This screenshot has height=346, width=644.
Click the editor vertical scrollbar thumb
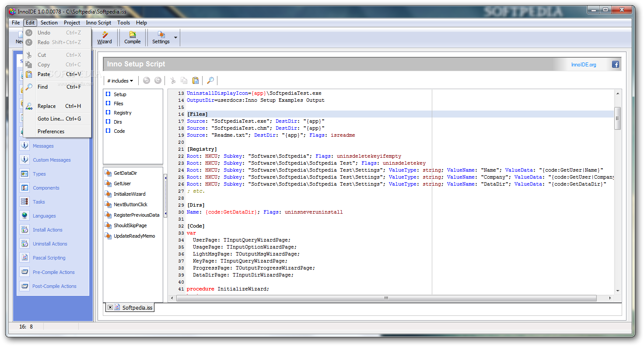617,118
